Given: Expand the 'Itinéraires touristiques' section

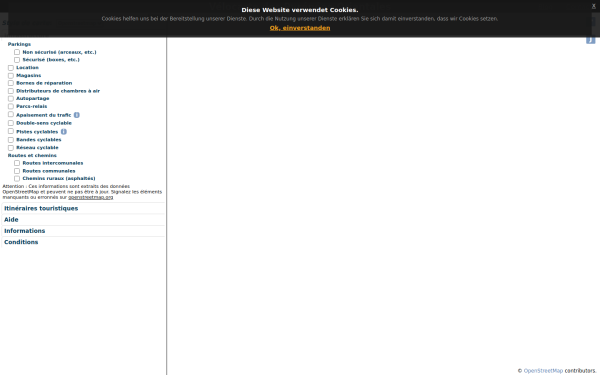Looking at the screenshot, I should click(x=83, y=209).
